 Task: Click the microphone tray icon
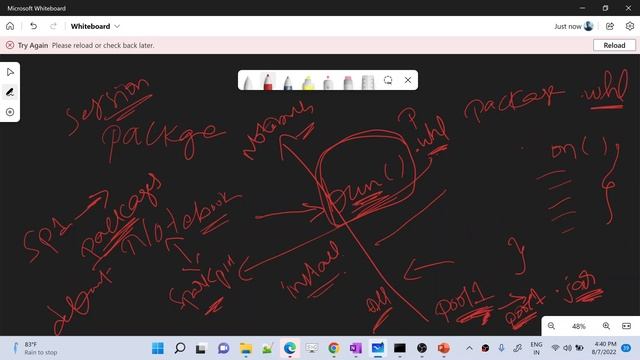coord(501,348)
